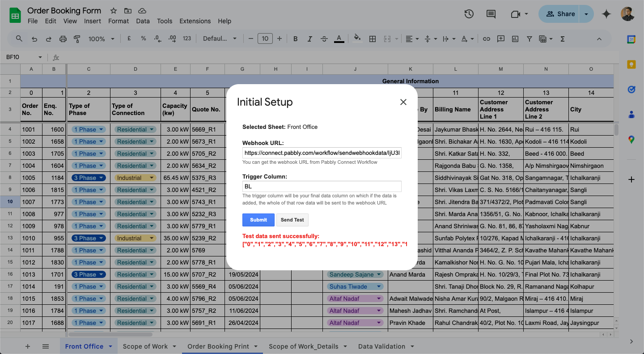Switch to the Data Validation tab
This screenshot has height=354, width=644.
click(x=381, y=346)
